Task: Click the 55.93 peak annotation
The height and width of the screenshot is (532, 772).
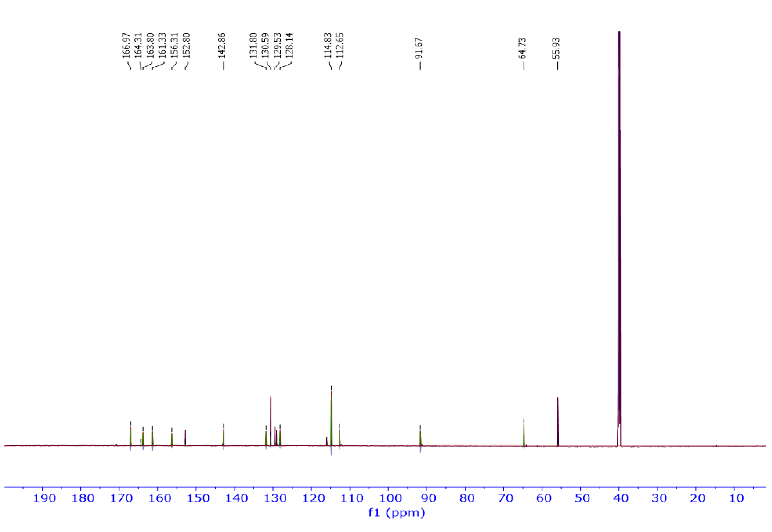Action: (556, 48)
